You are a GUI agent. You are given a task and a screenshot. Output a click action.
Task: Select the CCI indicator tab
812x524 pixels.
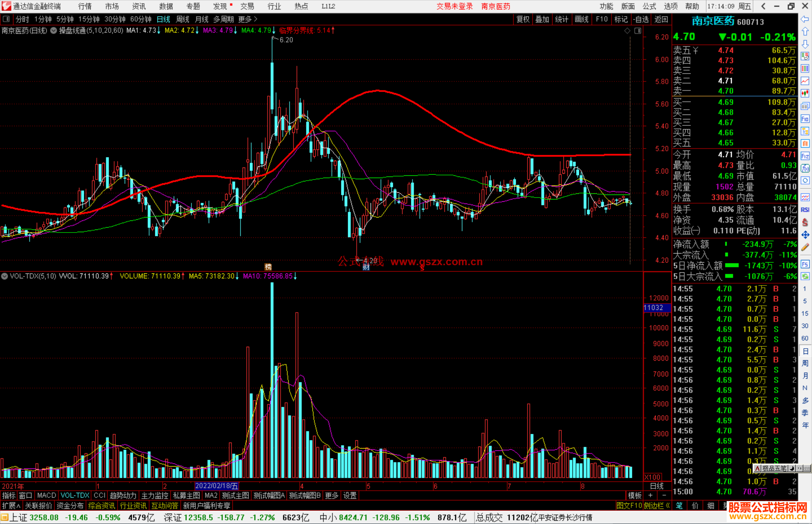point(99,495)
